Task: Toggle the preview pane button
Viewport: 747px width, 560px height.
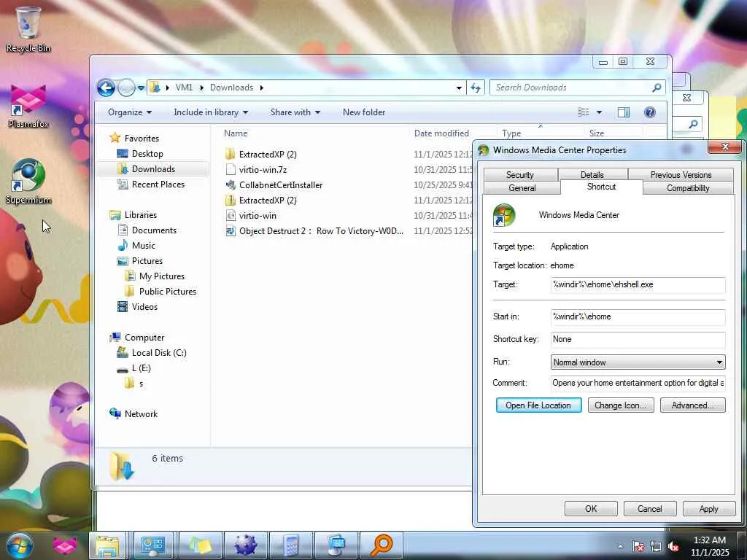Action: point(623,112)
